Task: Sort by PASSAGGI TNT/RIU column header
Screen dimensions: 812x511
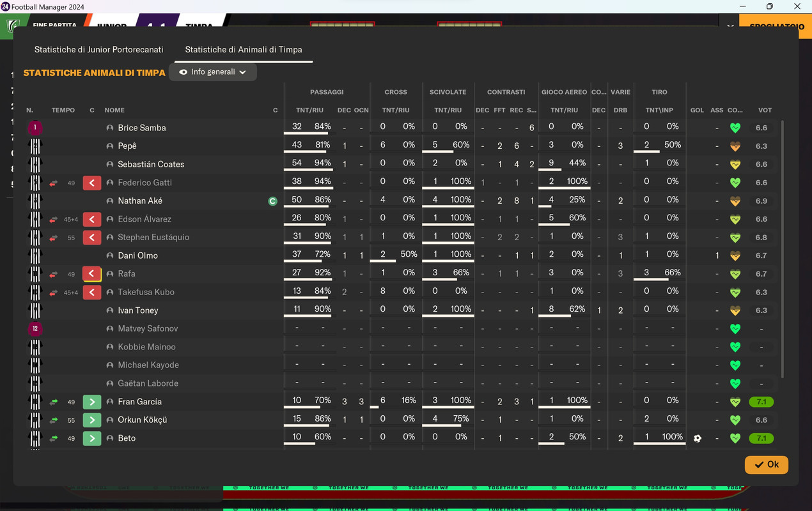Action: point(309,111)
